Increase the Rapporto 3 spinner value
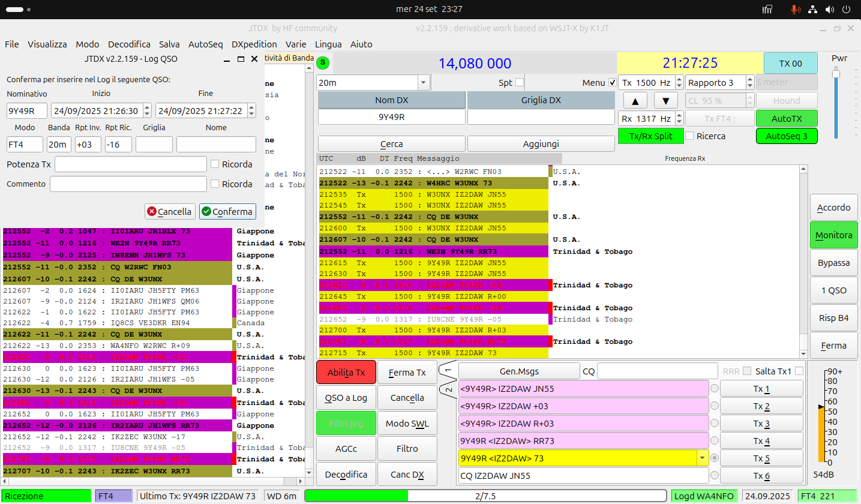861x504 pixels. coord(750,79)
